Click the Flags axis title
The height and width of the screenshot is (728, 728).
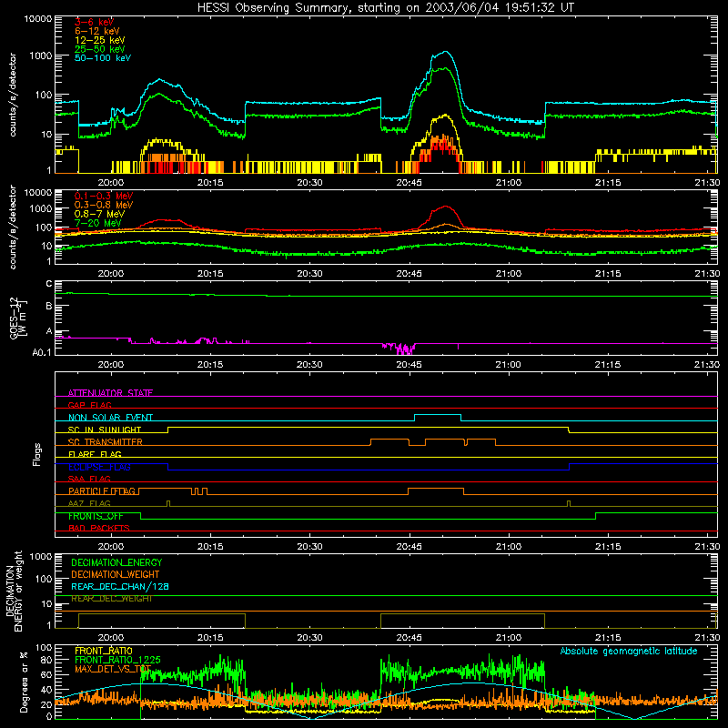point(37,454)
